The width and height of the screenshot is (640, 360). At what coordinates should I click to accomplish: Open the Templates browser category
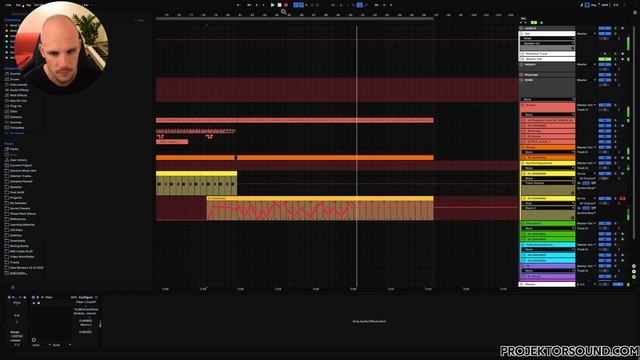tap(17, 127)
